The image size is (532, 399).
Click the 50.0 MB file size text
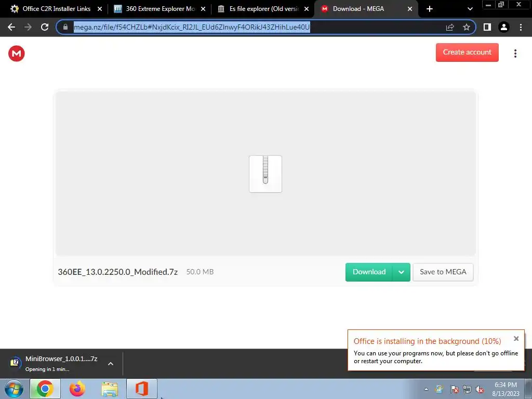tap(200, 272)
